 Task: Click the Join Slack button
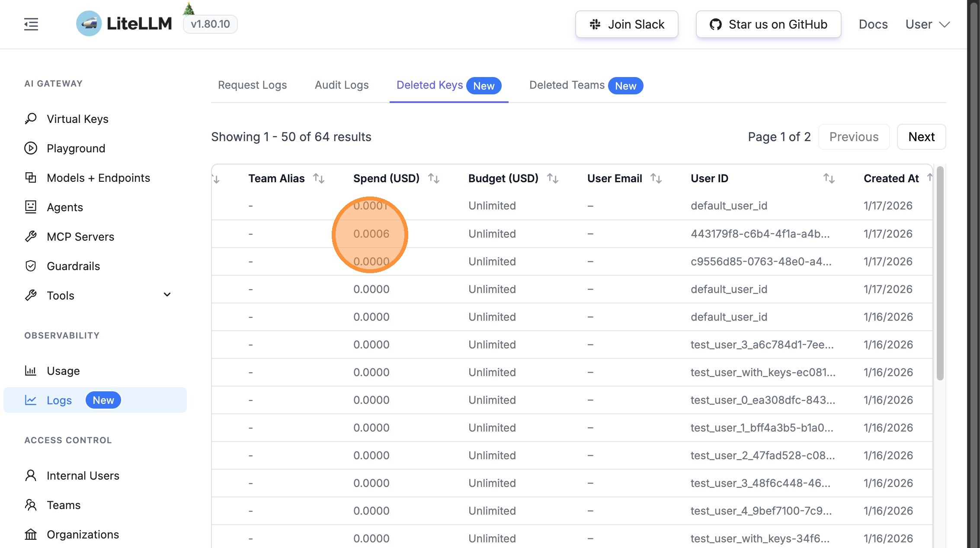pyautogui.click(x=627, y=24)
